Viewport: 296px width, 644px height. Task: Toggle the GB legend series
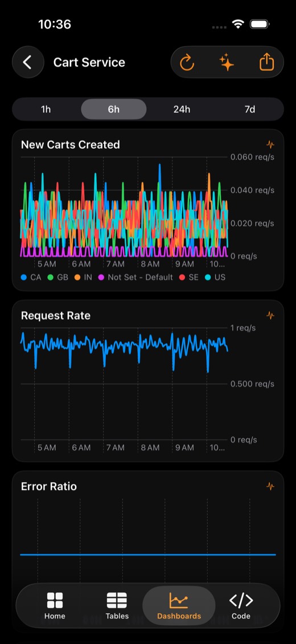tap(58, 277)
